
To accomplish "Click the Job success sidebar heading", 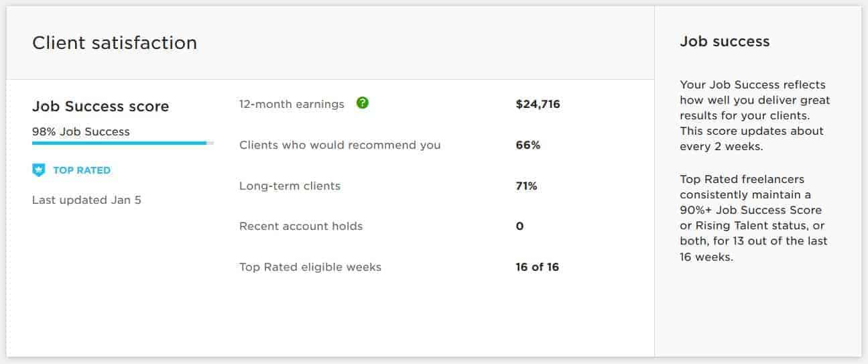I will pyautogui.click(x=725, y=42).
